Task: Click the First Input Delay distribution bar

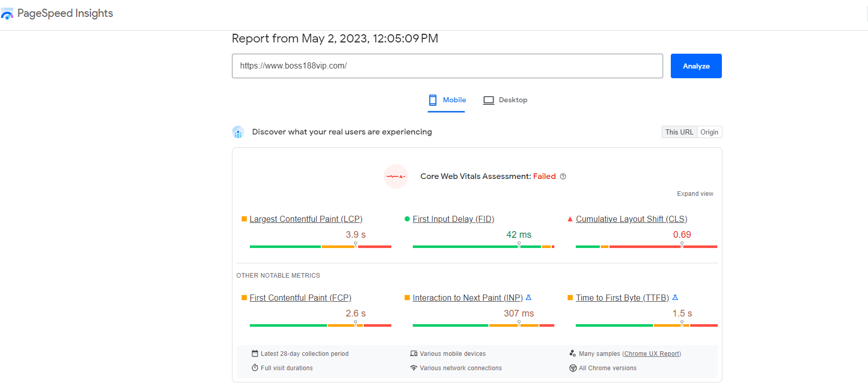Action: coord(483,247)
